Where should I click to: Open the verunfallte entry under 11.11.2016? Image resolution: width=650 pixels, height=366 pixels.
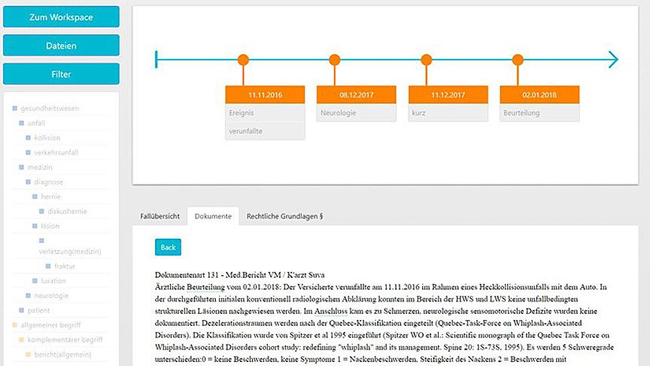[265, 131]
